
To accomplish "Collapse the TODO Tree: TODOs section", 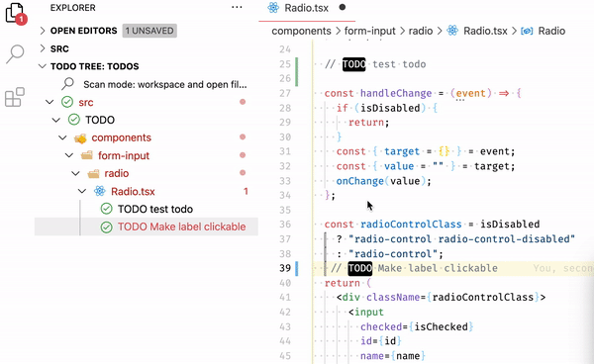I will 42,66.
